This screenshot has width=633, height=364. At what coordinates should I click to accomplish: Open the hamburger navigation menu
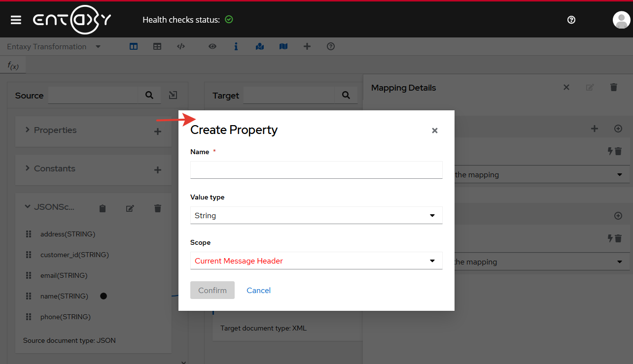coord(16,20)
